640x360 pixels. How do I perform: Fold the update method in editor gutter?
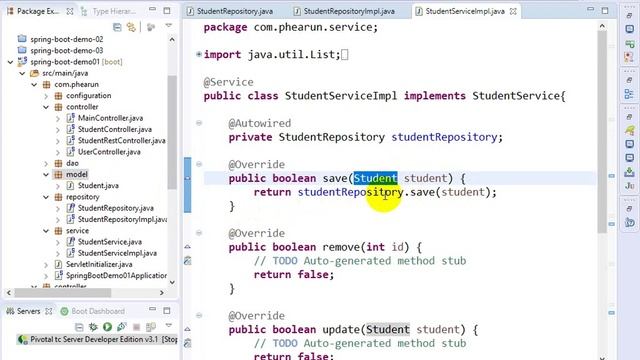pos(199,315)
